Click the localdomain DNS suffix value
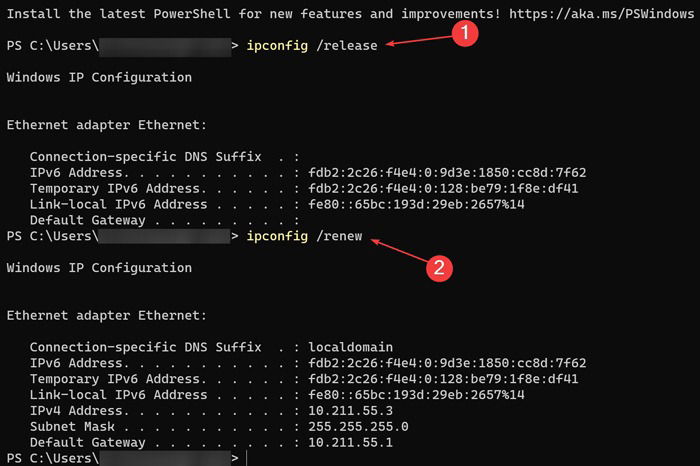 click(350, 347)
